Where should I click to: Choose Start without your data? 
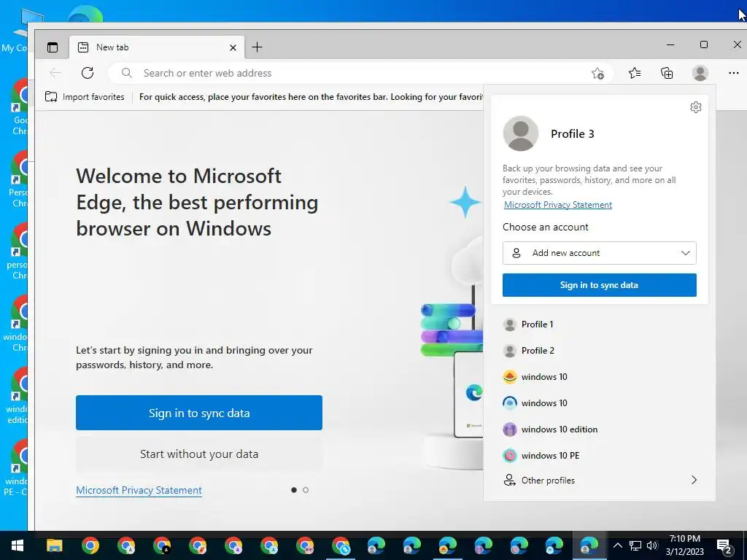tap(199, 454)
